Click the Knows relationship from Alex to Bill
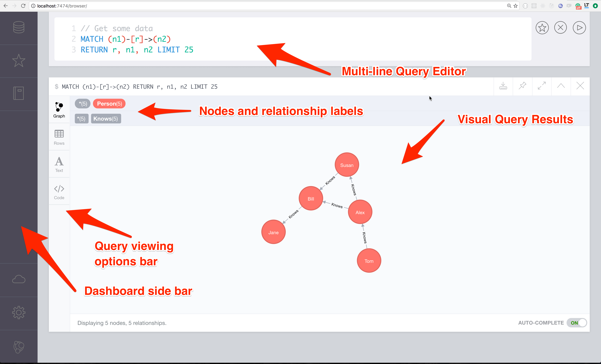The width and height of the screenshot is (601, 364). pos(337,206)
